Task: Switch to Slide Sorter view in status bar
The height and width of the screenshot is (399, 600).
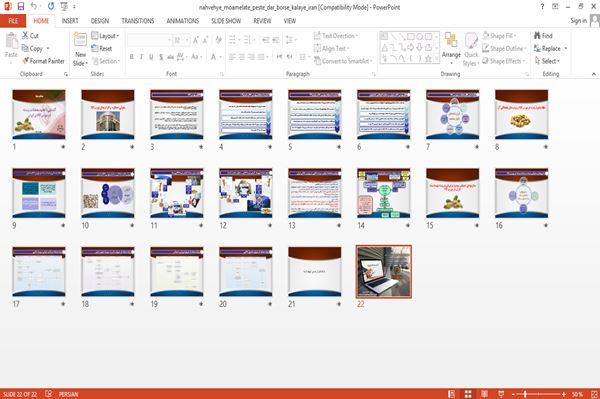Action: coord(468,394)
